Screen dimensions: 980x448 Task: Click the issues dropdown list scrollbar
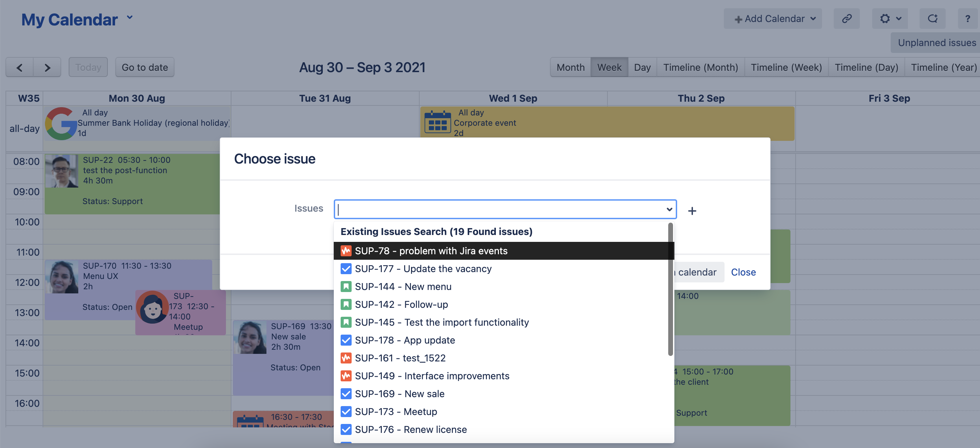point(670,289)
